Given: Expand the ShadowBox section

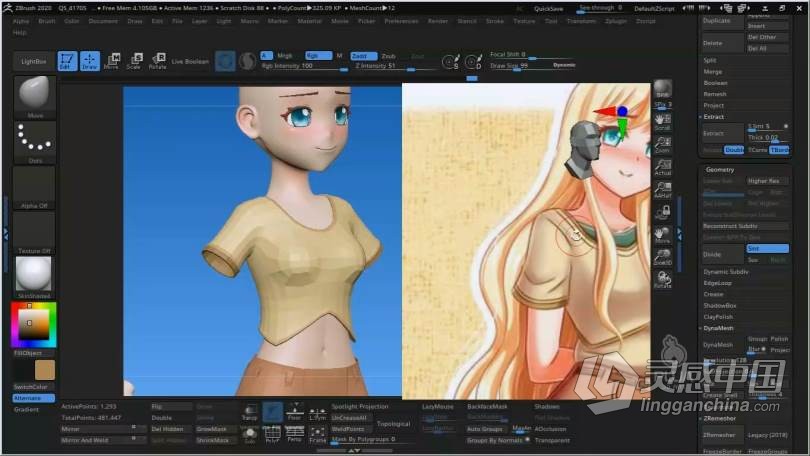Looking at the screenshot, I should point(720,306).
